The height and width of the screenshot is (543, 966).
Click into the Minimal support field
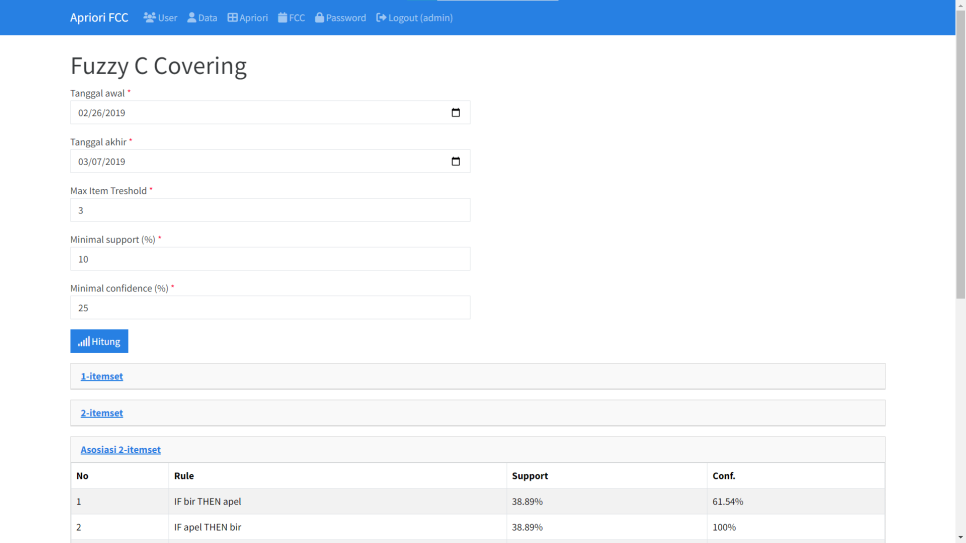[x=270, y=259]
